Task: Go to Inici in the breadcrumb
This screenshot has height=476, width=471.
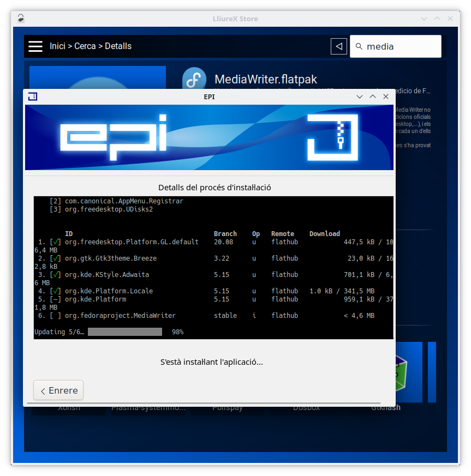Action: (x=57, y=46)
